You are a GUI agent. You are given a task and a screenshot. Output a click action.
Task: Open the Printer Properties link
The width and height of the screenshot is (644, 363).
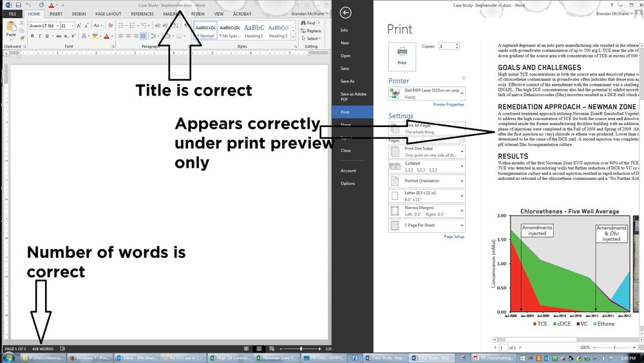click(x=448, y=104)
